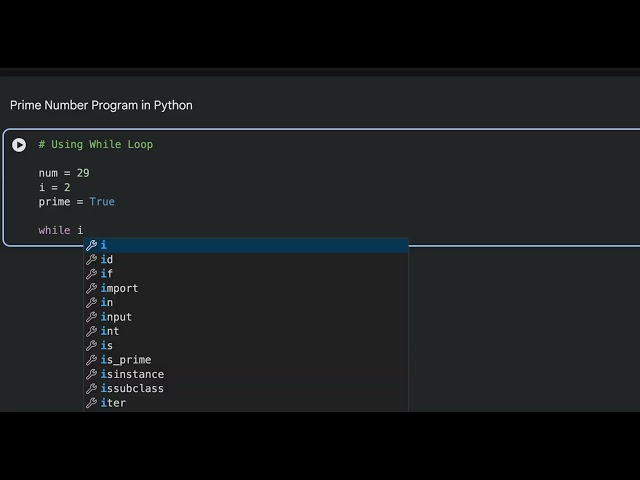Screen dimensions: 640x480
Task: Click 'True' in prime assignment line
Action: [x=102, y=202]
